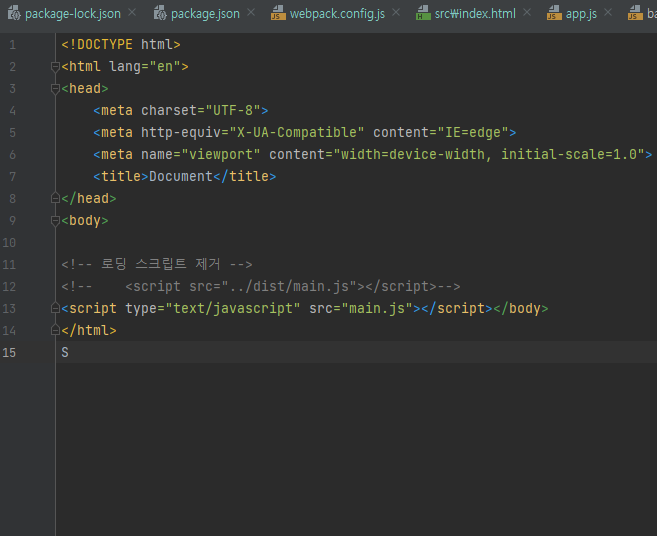Click the JS icon of the cut-off last tab
657x536 pixels.
coord(635,13)
